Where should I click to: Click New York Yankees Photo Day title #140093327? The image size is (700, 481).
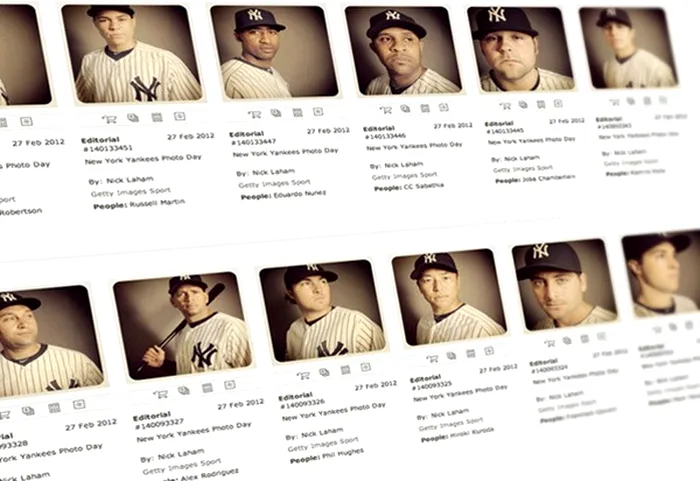click(x=194, y=432)
